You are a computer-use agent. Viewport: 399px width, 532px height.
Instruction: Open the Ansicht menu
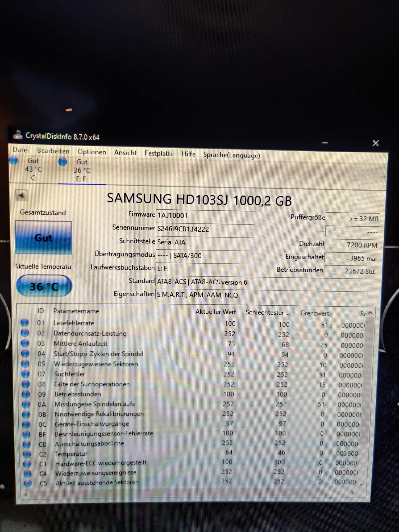[x=125, y=153]
